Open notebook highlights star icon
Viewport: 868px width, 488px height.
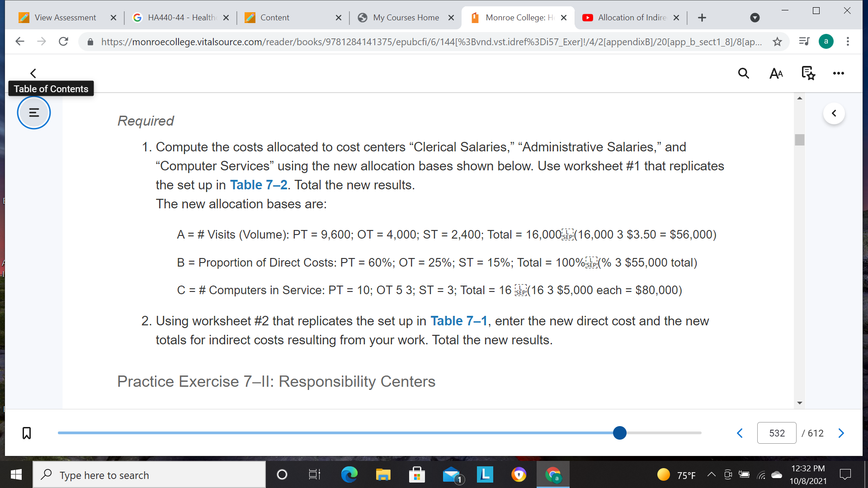pos(808,73)
